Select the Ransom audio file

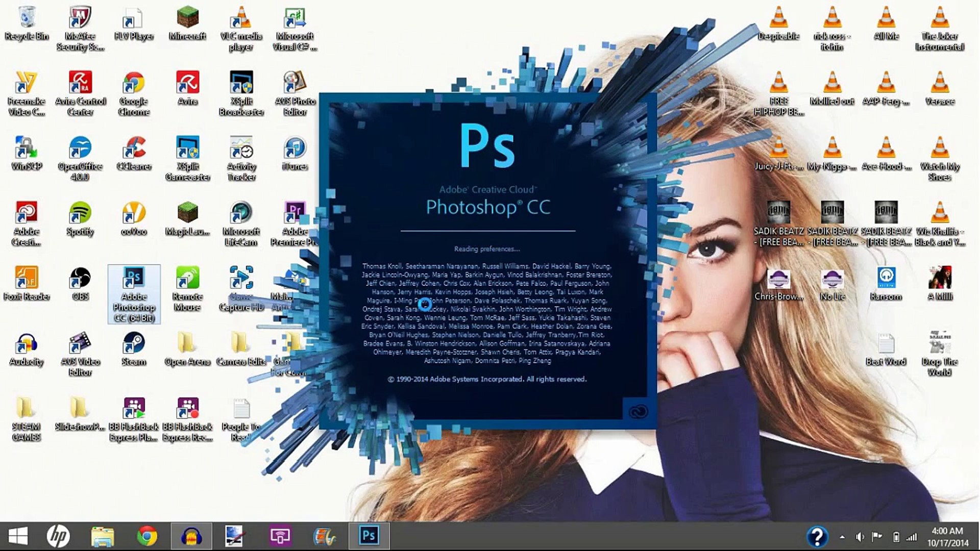886,284
